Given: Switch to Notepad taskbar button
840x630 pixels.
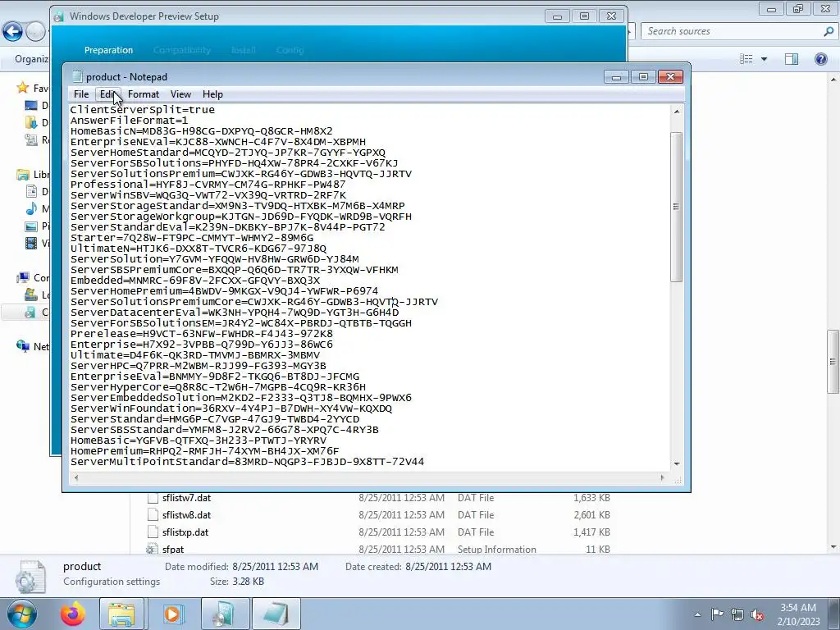Looking at the screenshot, I should click(276, 614).
